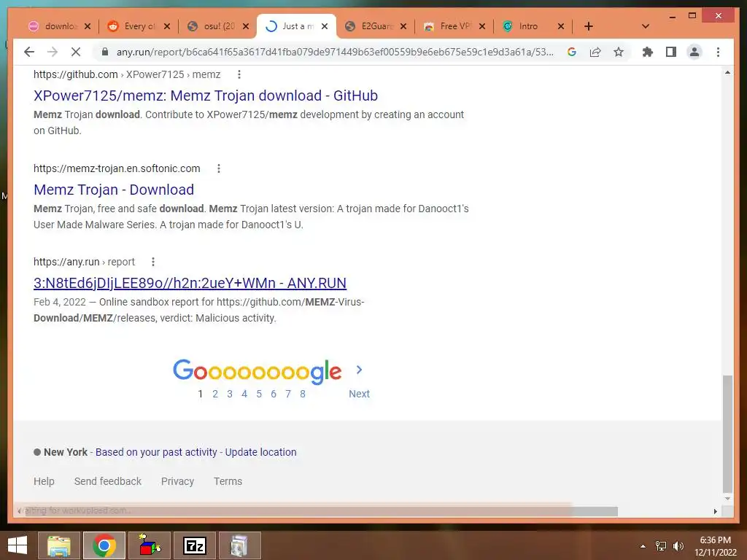Screen dimensions: 747x560
Task: Open the ANY.RUN report result link
Action: 190,283
